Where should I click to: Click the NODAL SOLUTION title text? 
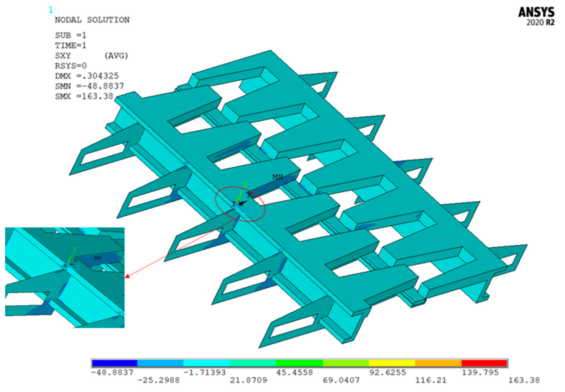(92, 20)
